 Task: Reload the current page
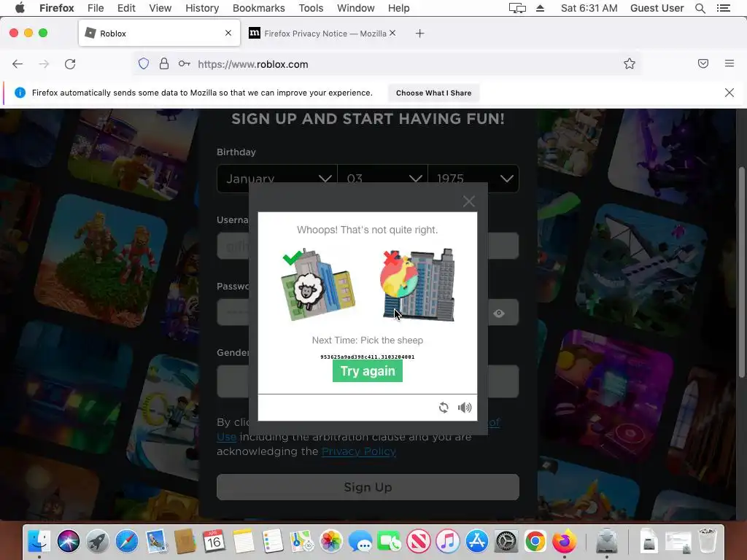pyautogui.click(x=70, y=64)
